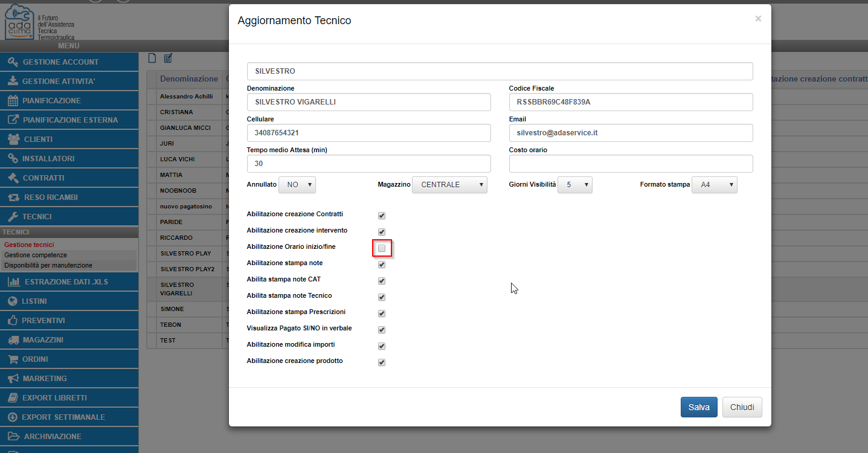Click the thumbs-up icon beside PREVENTIVI
This screenshot has height=453, width=868.
(x=13, y=321)
